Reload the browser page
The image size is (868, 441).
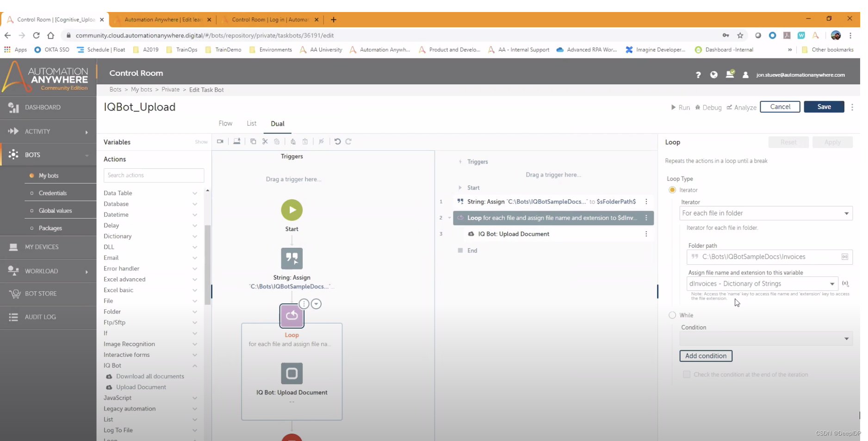[x=36, y=35]
